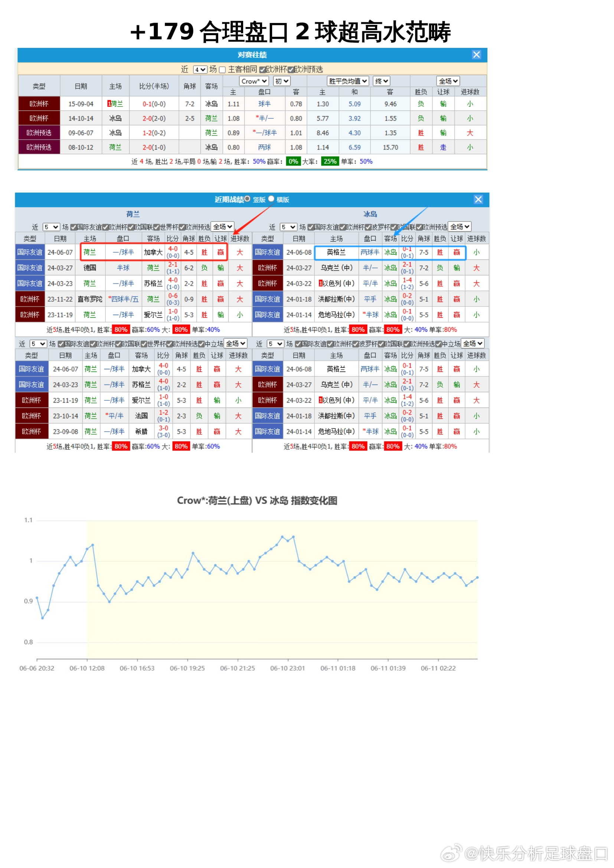Click the 近期战绩 panel title

[x=229, y=199]
